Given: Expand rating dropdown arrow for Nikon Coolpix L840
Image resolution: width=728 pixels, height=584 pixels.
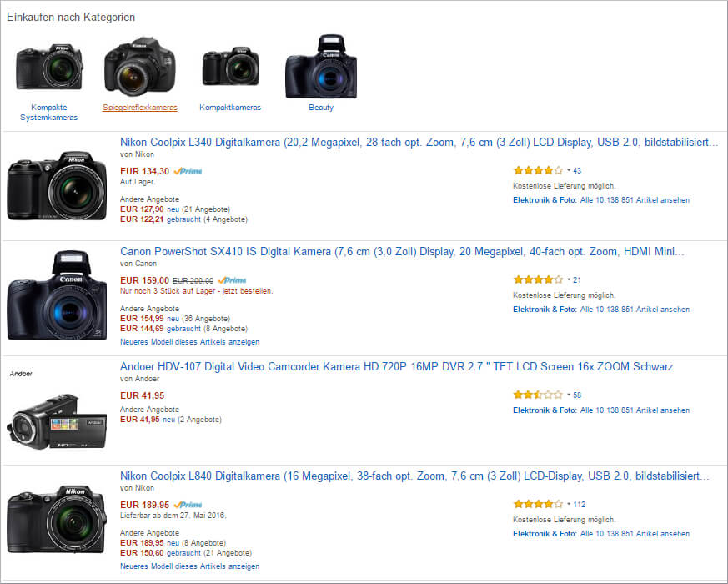Looking at the screenshot, I should pyautogui.click(x=569, y=505).
